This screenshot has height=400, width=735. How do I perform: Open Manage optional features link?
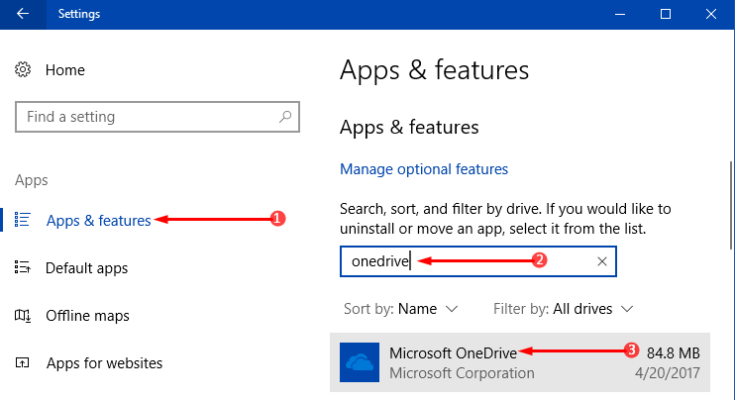coord(424,169)
